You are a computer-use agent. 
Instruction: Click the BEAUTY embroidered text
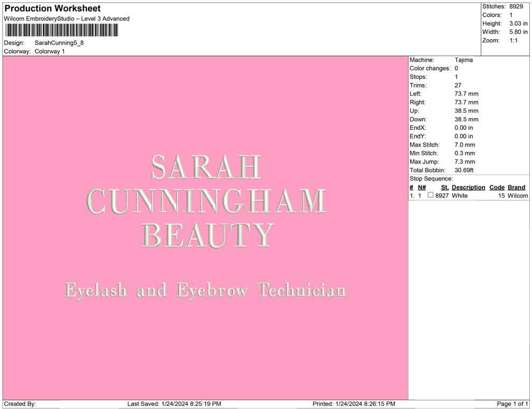[x=207, y=235]
